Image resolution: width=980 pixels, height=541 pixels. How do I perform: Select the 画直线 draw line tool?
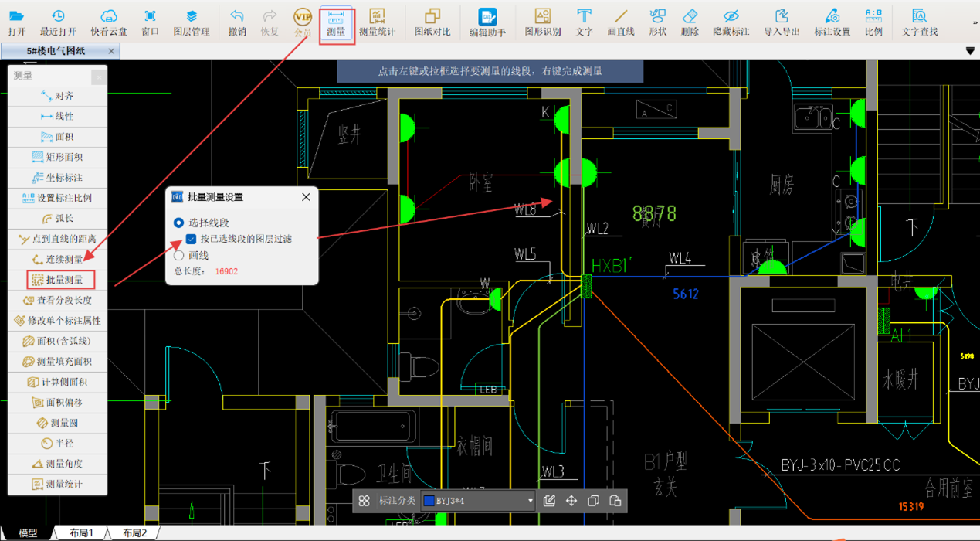tap(620, 22)
